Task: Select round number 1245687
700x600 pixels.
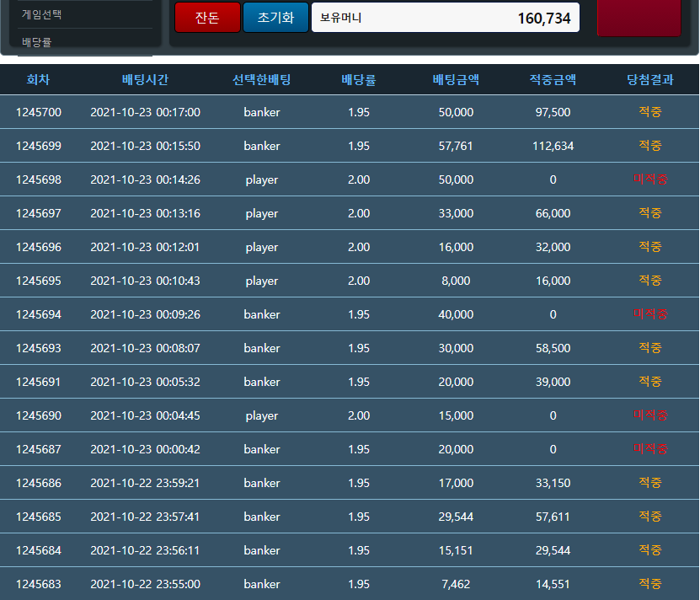Action: 39,449
